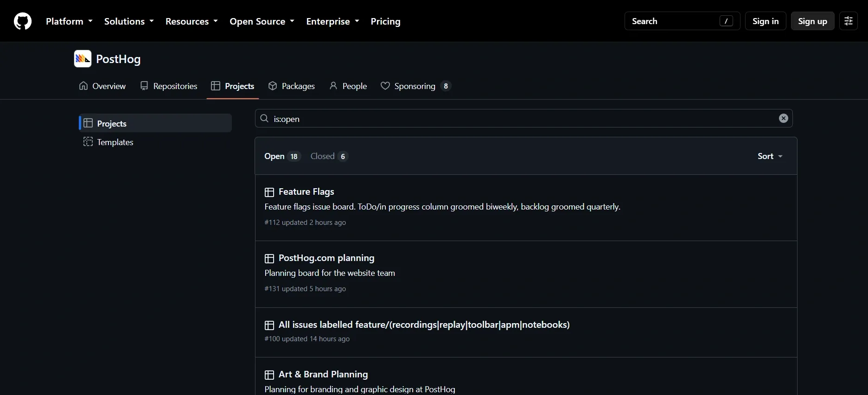Click the Open count badge 18
The width and height of the screenshot is (868, 395).
(x=294, y=156)
